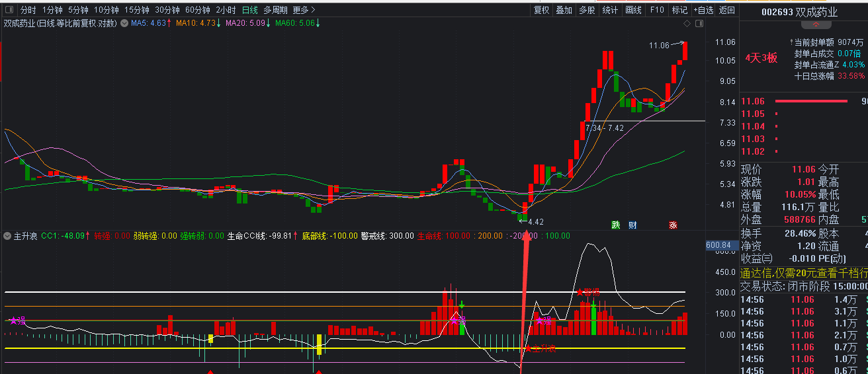This screenshot has width=868, height=374.
Task: Click the blue 财 event badge
Action: pos(632,225)
